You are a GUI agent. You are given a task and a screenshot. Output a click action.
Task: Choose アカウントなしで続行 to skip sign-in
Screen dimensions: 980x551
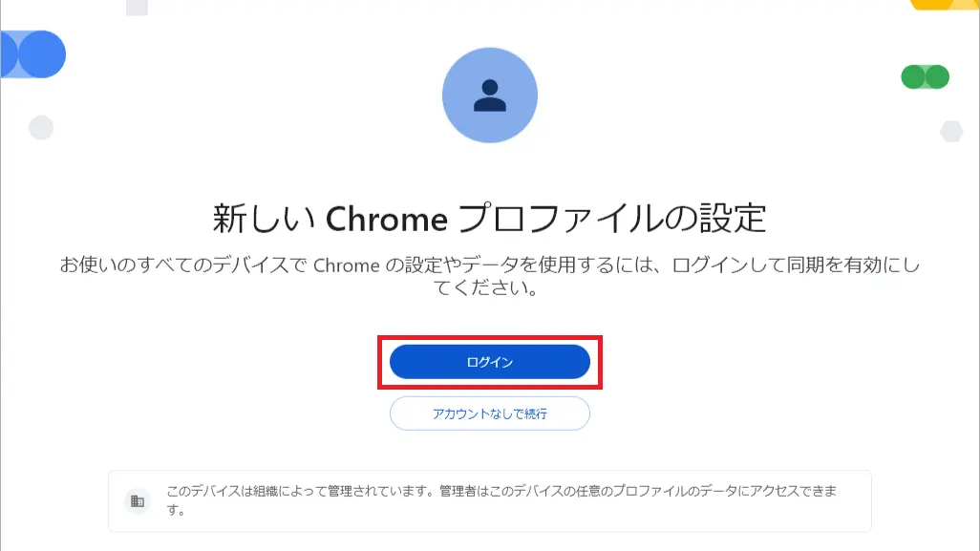point(489,413)
